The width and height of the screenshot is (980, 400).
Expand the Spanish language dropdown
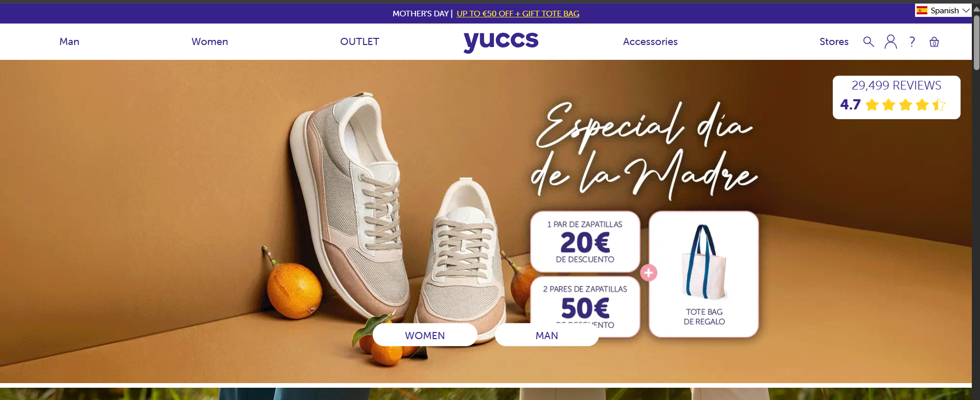pos(943,10)
